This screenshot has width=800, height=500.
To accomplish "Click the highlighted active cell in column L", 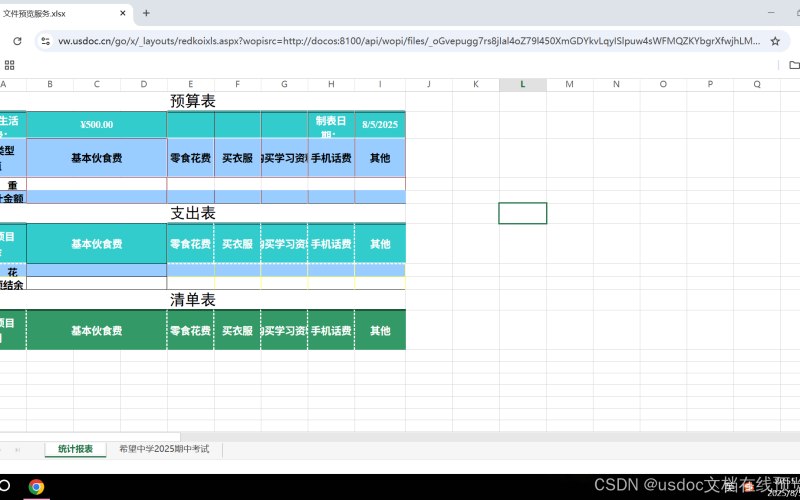I will point(522,213).
